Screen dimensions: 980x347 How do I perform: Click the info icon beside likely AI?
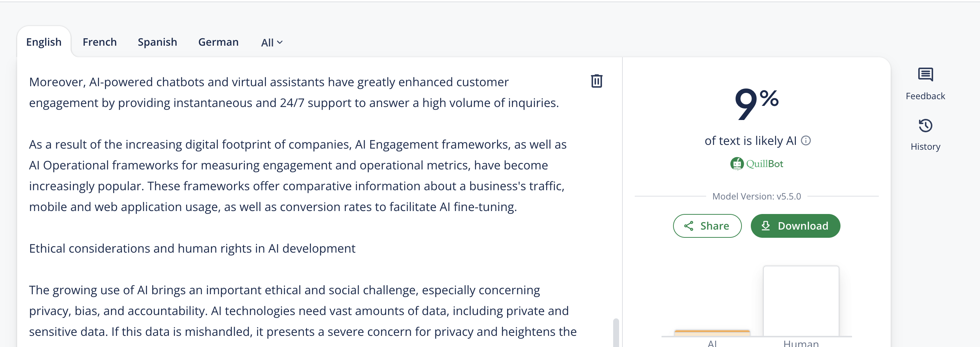(806, 141)
